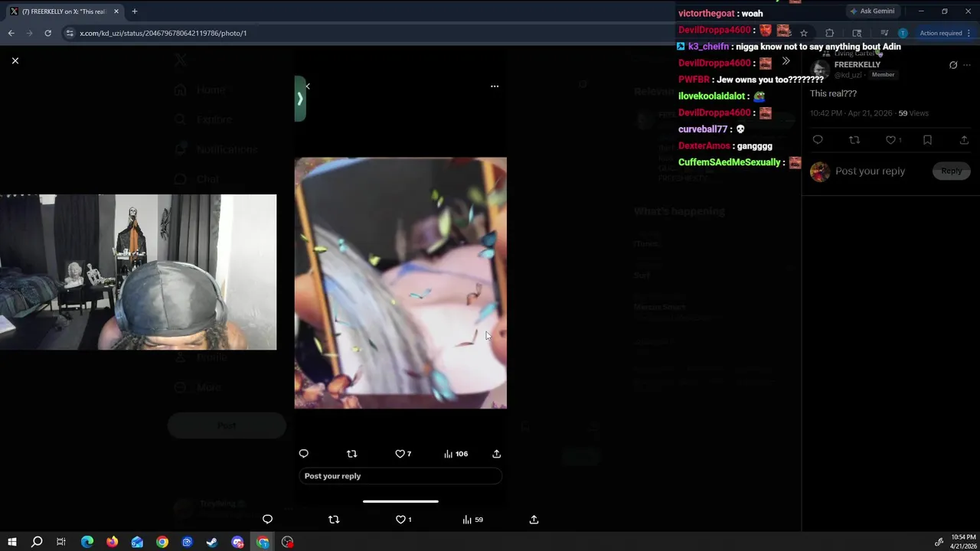The width and height of the screenshot is (980, 551).
Task: Click reply icon under This real??? tweet
Action: coord(818,140)
